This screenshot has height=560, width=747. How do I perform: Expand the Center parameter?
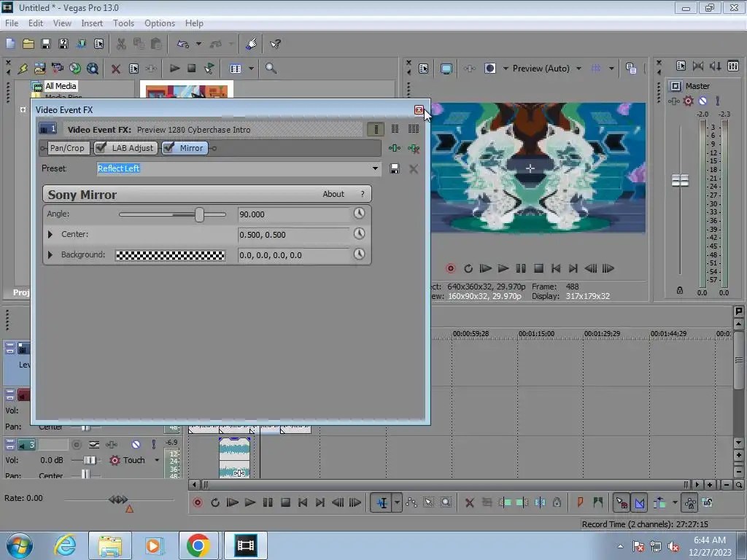click(50, 234)
